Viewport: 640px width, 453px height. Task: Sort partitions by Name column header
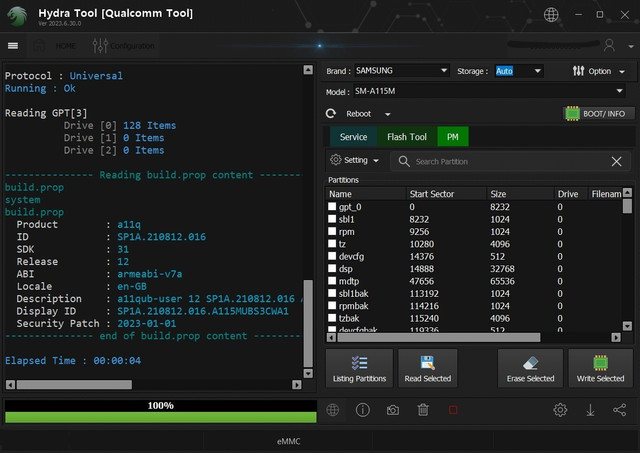pyautogui.click(x=366, y=194)
